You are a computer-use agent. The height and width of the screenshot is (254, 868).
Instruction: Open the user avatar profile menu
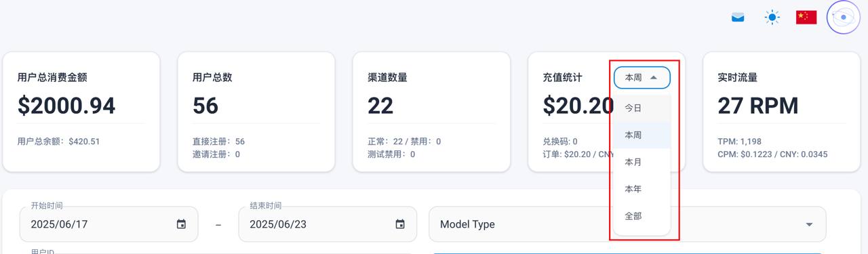coord(844,18)
